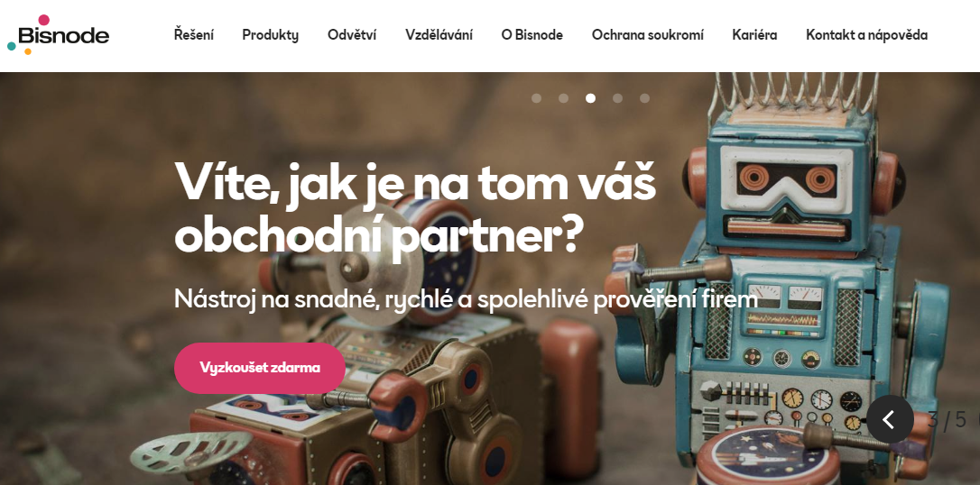
Task: Select the second carousel dot
Action: click(x=563, y=98)
